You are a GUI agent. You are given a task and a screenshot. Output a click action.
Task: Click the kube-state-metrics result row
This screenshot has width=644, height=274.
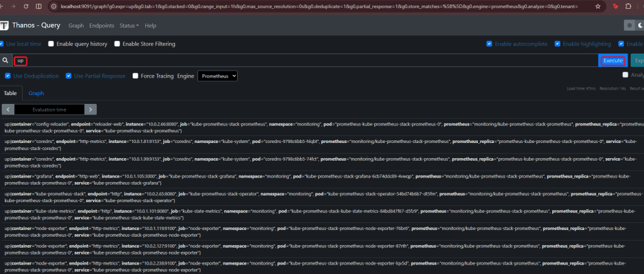pos(322,214)
